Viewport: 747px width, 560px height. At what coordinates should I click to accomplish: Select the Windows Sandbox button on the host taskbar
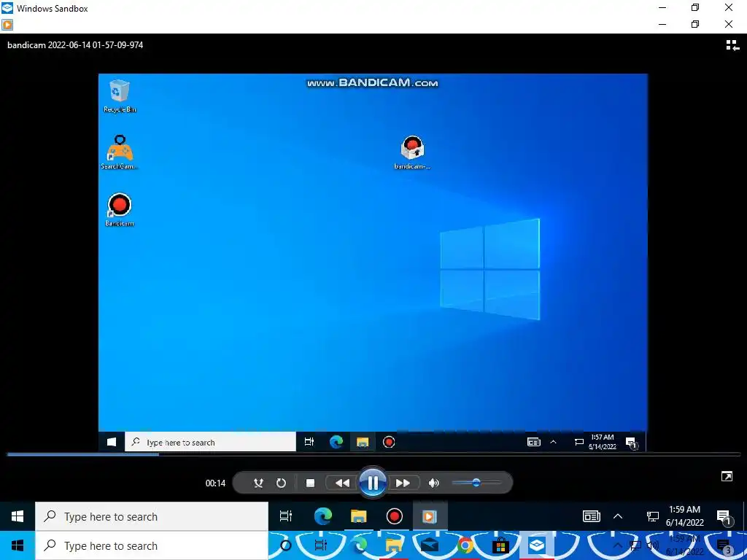pos(536,545)
